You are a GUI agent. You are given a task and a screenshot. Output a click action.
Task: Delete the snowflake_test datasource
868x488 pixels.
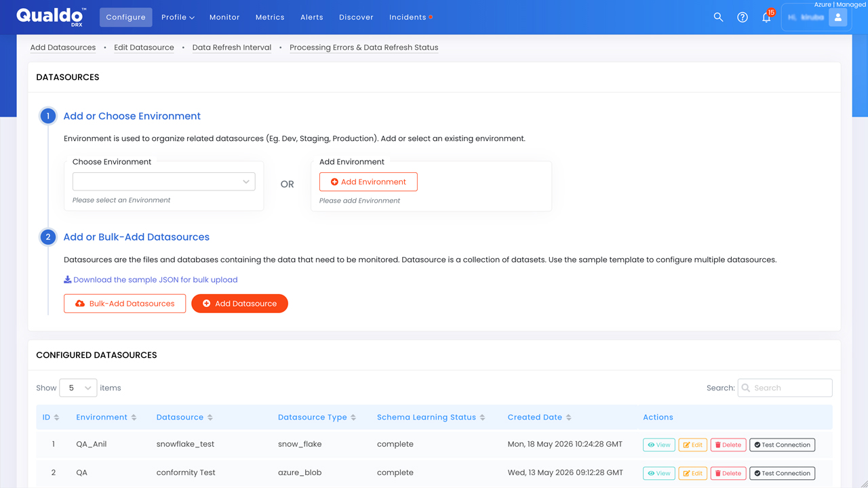click(x=728, y=445)
